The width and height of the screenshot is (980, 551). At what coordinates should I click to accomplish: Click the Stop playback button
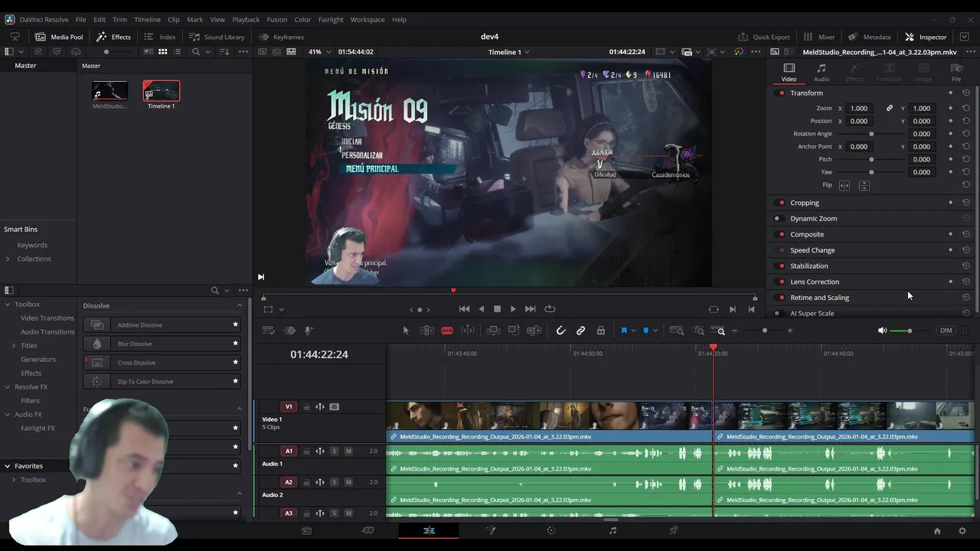pos(497,309)
